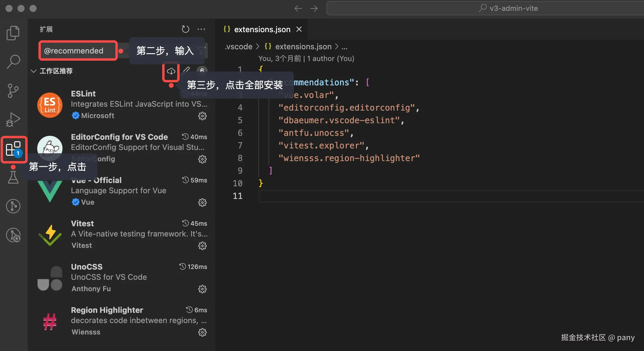Open the Source Control view icon

pos(13,90)
